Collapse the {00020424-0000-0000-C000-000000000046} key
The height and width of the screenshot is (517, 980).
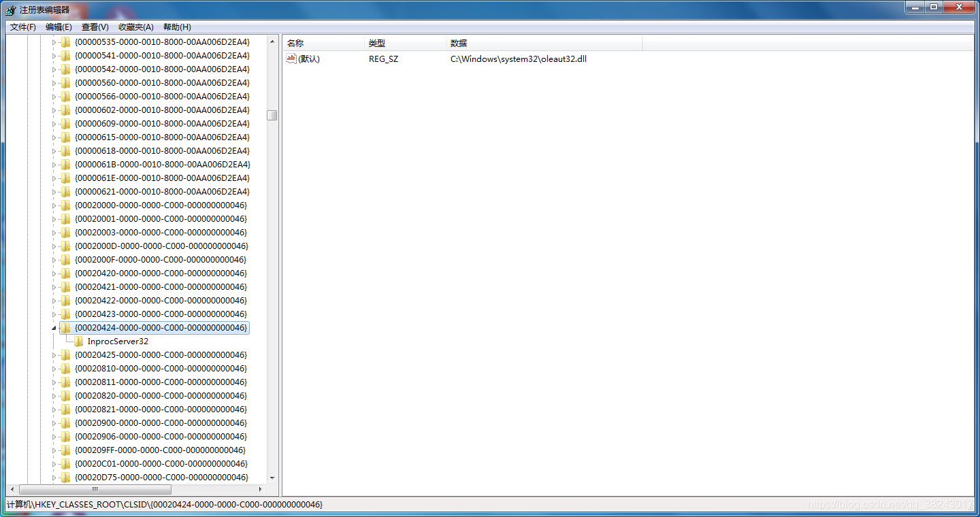(54, 329)
